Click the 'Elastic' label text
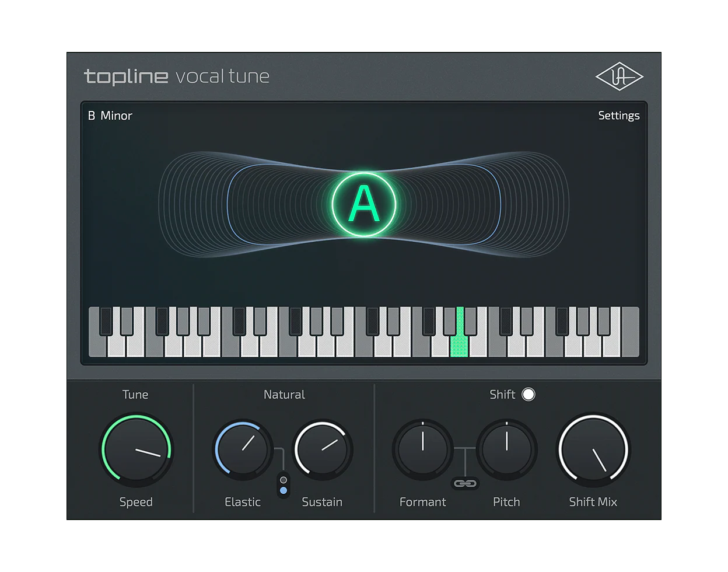Viewport: 728px width, 572px height. [x=243, y=502]
